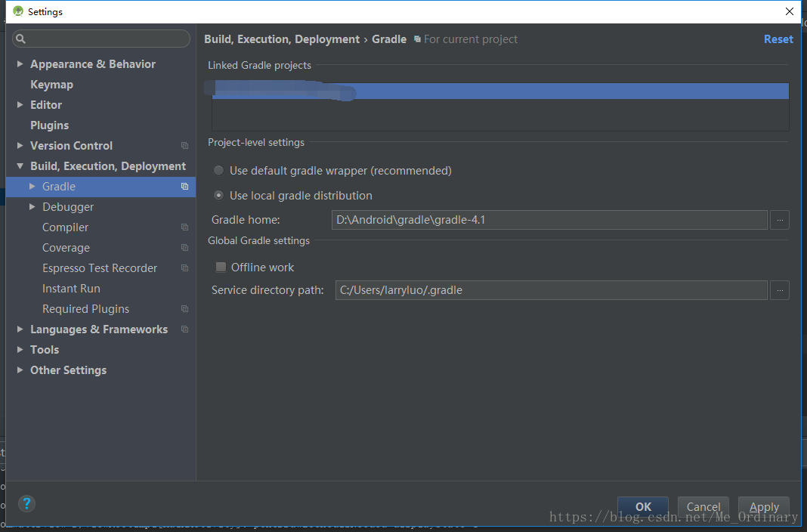Expand the Editor section
This screenshot has height=532, width=807.
click(x=20, y=104)
